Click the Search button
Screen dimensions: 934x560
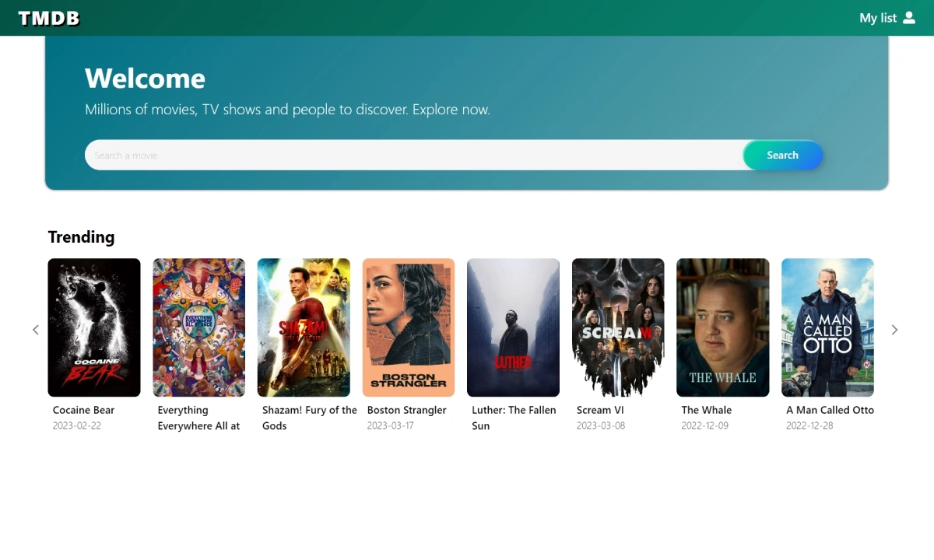coord(782,155)
